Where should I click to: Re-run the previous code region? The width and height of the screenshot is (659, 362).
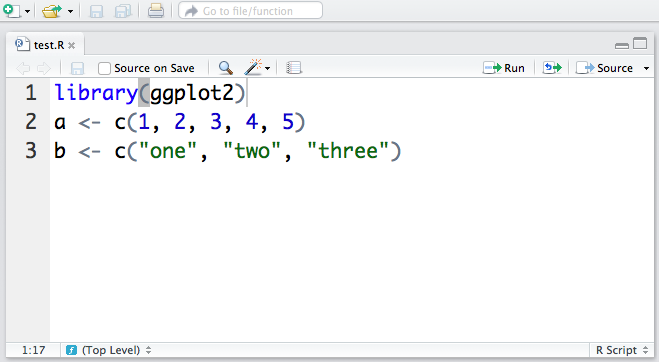(x=552, y=68)
